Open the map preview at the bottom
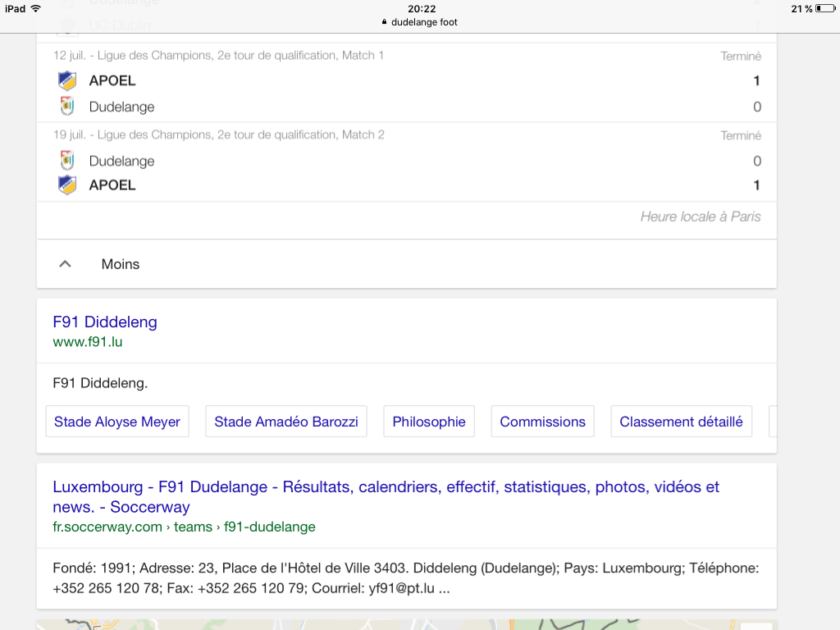The image size is (840, 630). pos(406,624)
